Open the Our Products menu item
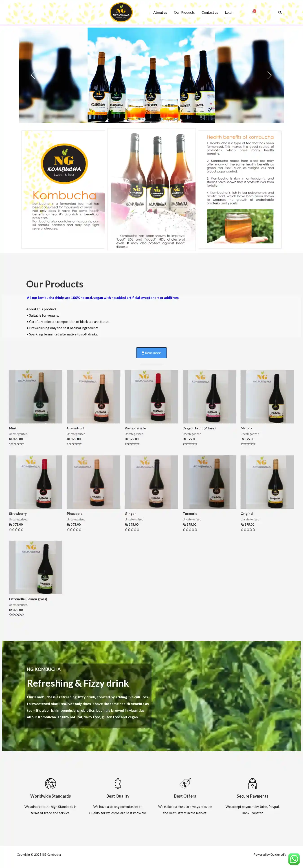 pos(184,13)
